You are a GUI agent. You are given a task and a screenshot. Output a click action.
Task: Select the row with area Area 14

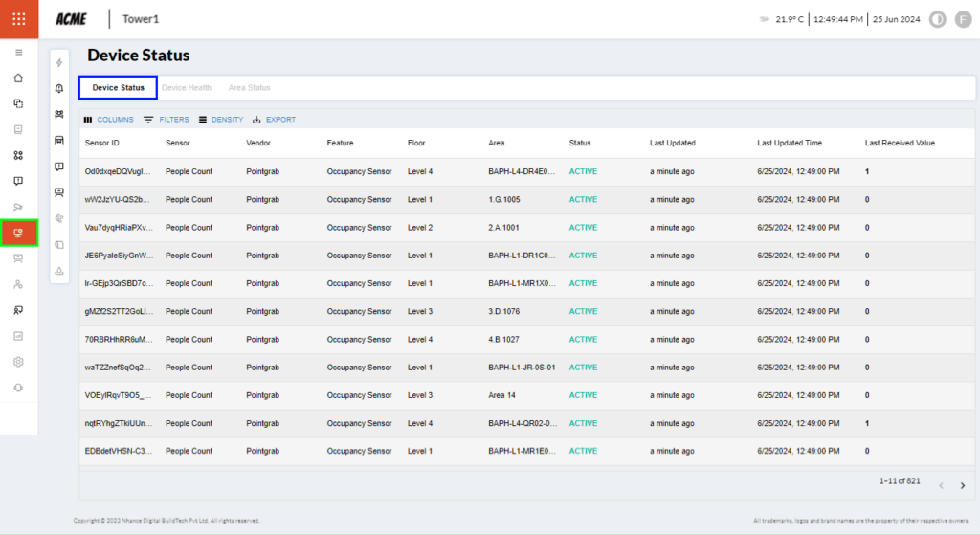coord(502,395)
